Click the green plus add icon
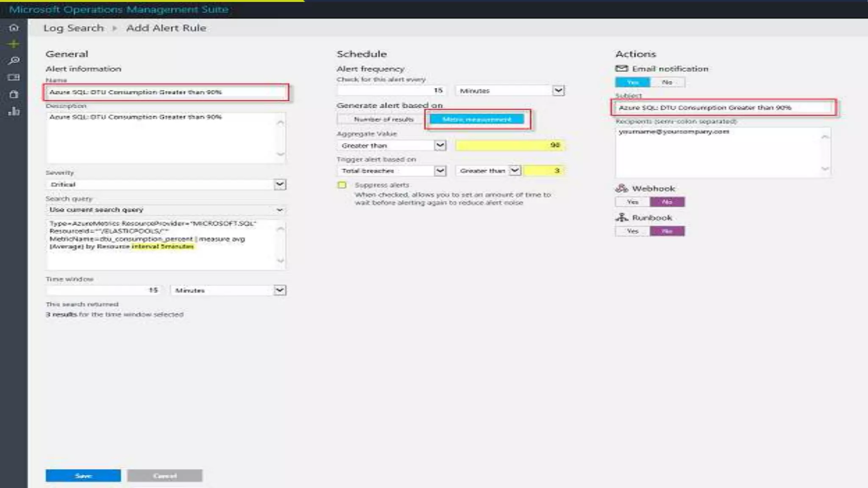The width and height of the screenshot is (868, 488). tap(14, 44)
